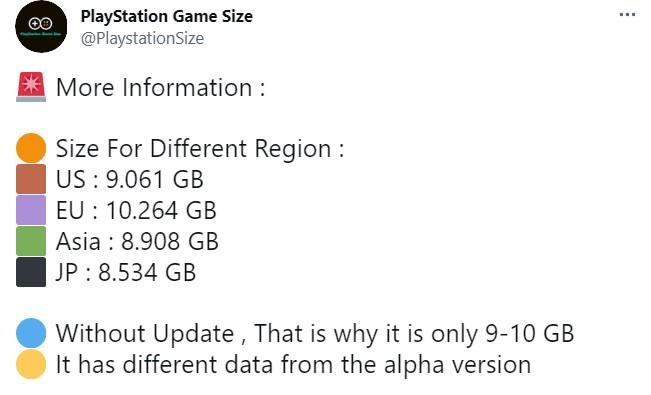Click the blue circle emoji
Screen dimensions: 651x395
(x=31, y=333)
